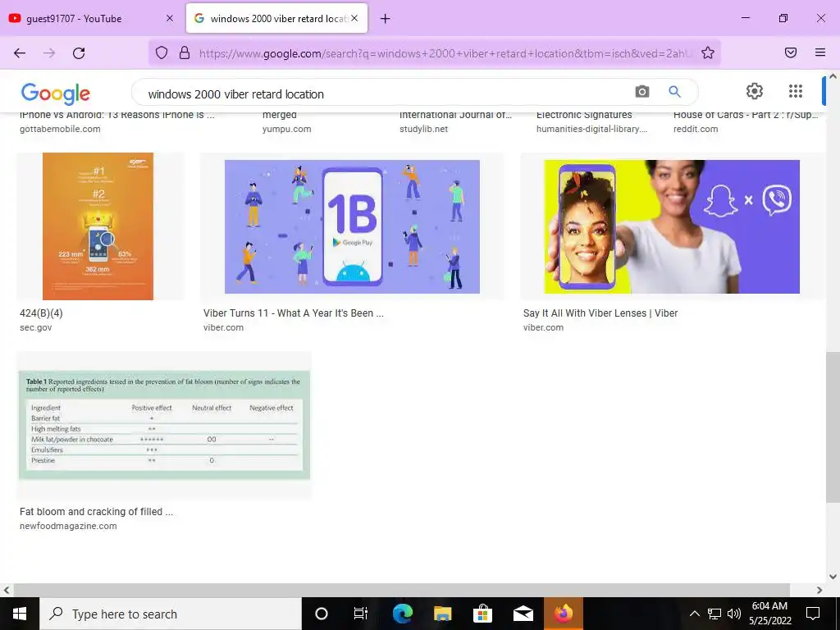Image resolution: width=840 pixels, height=630 pixels.
Task: Click scroll down arrow on scrollbar
Action: (833, 577)
